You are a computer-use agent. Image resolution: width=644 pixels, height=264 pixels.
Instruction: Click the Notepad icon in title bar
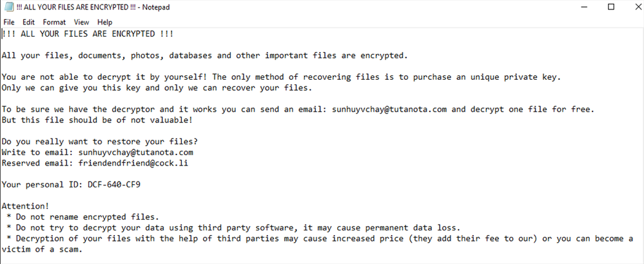click(x=8, y=7)
